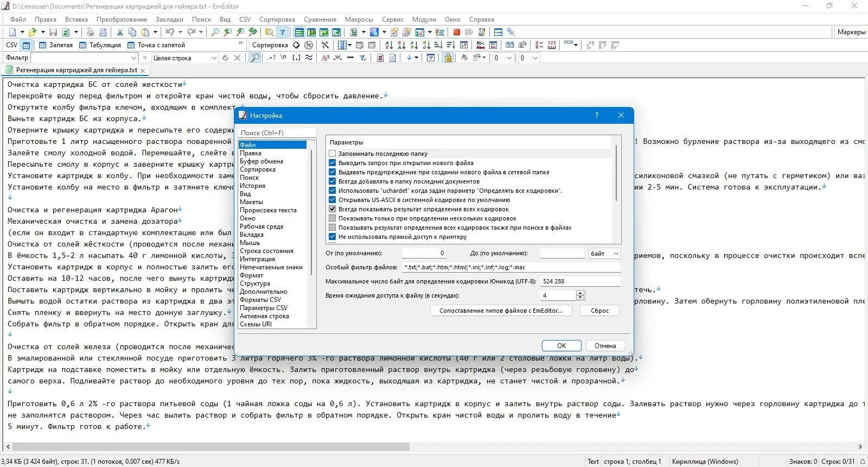Click the 'Особый фильтр файлов' input field
Screen dimensions: 868x467
(511, 267)
